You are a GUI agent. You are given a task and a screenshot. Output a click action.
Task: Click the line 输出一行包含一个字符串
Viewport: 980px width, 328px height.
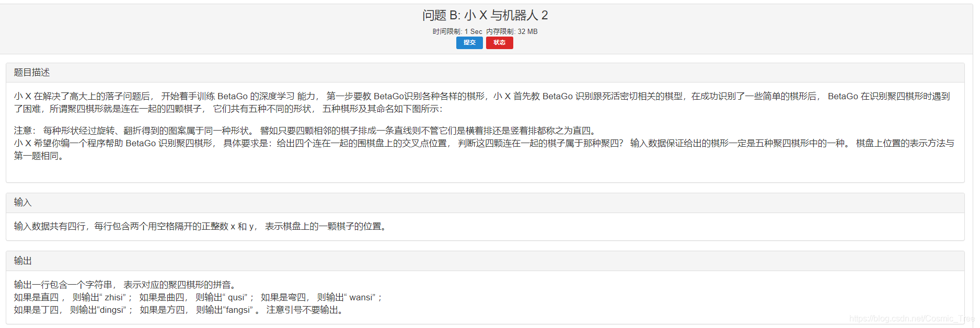tap(126, 285)
